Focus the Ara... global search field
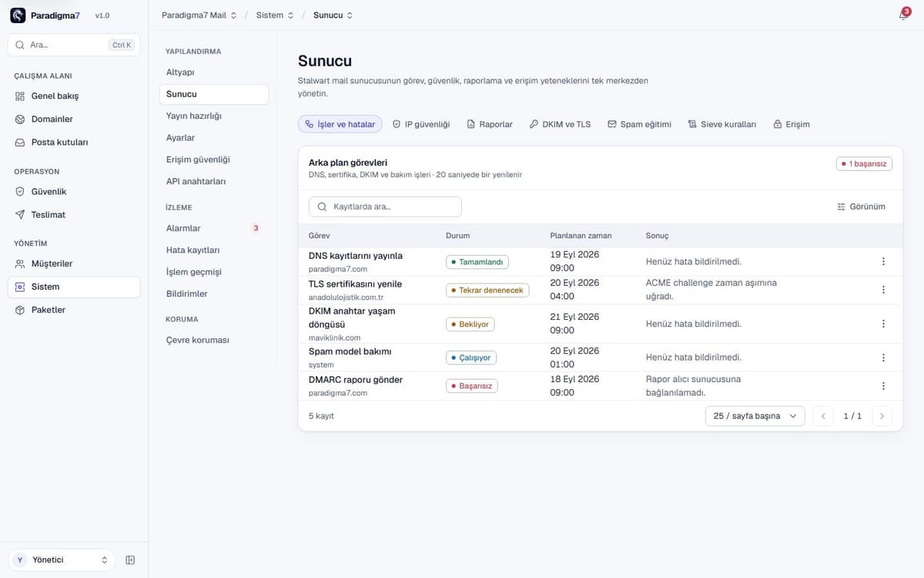The height and width of the screenshot is (578, 924). [x=74, y=45]
